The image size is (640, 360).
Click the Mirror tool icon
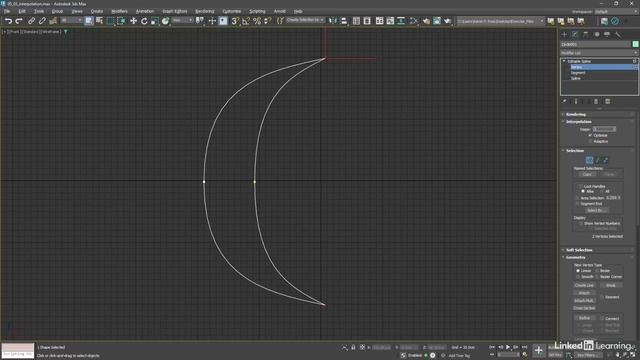(333, 21)
